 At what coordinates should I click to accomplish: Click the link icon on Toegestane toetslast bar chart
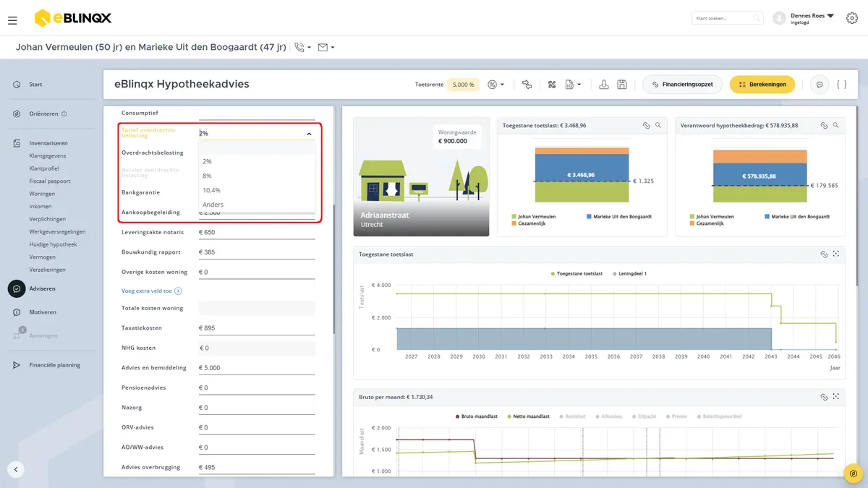tap(646, 125)
